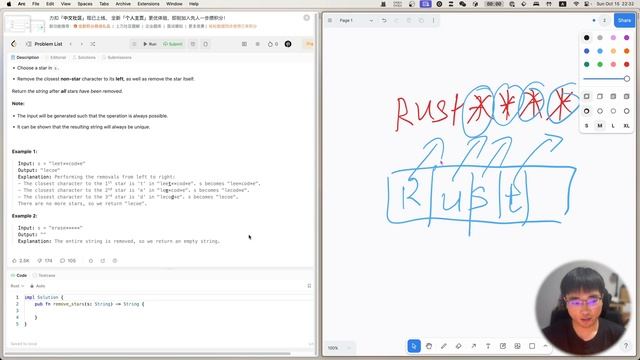Undo the last whiteboard action

click(x=384, y=20)
